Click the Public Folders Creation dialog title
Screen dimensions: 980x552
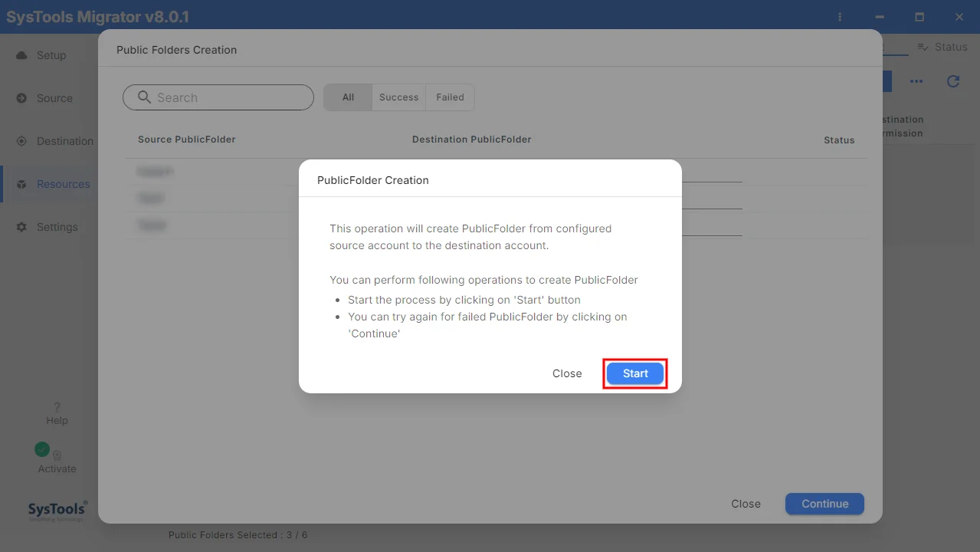176,50
